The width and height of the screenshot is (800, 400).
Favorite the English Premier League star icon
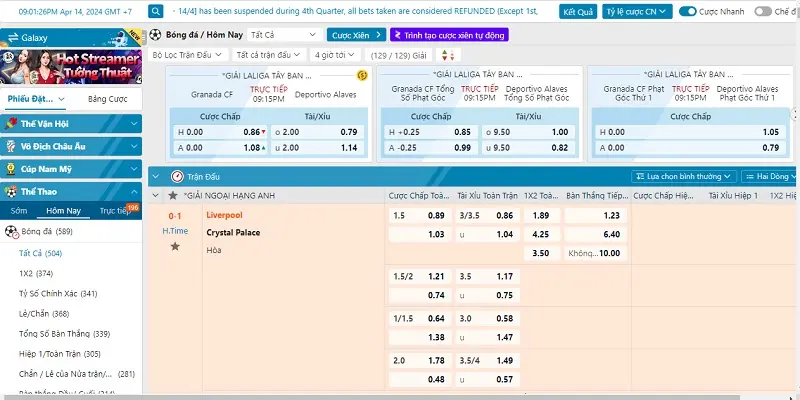coord(174,196)
